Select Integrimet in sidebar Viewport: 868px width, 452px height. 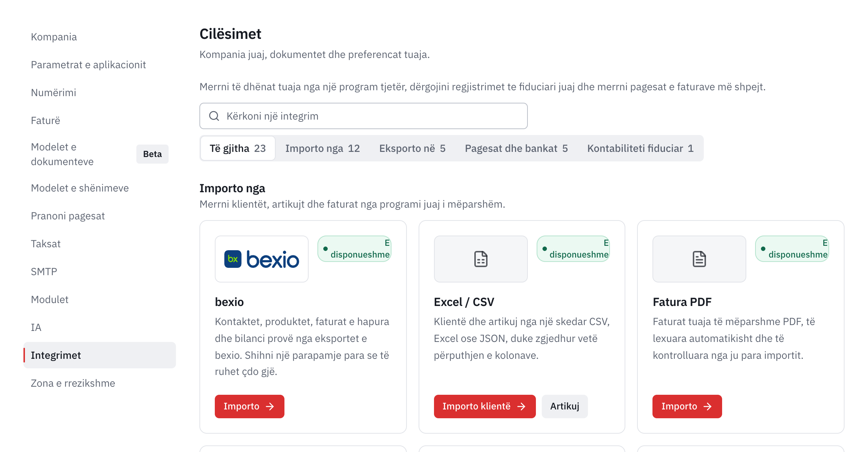[x=100, y=355]
